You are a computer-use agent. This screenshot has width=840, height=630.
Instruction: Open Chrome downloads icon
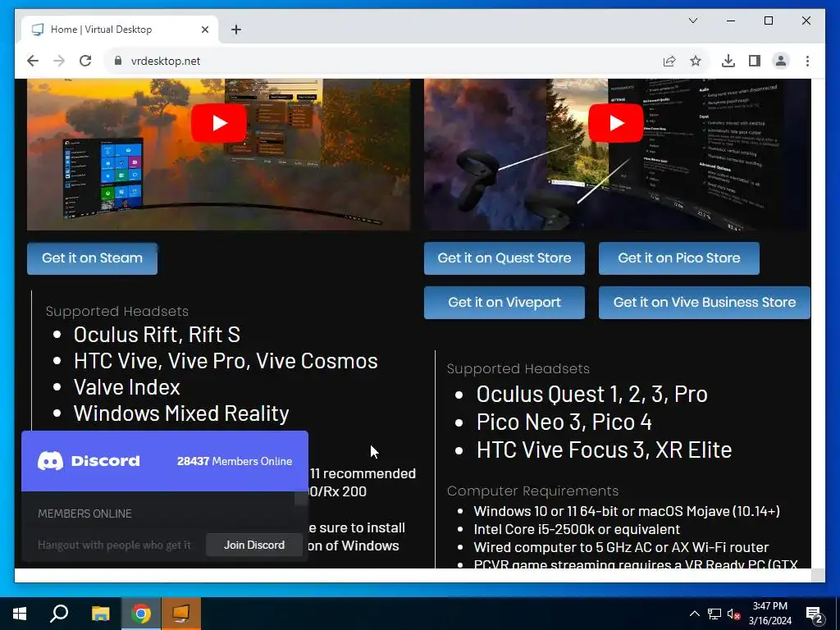tap(728, 61)
